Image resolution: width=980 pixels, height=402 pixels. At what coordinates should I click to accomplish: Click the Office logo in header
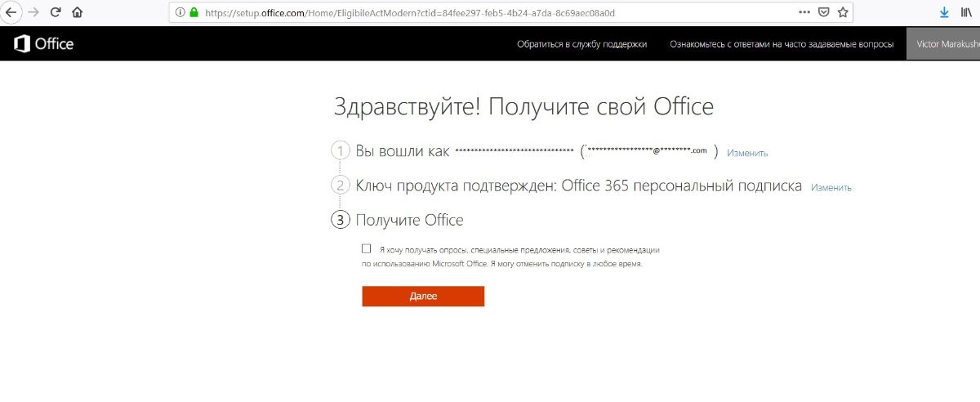tap(44, 44)
